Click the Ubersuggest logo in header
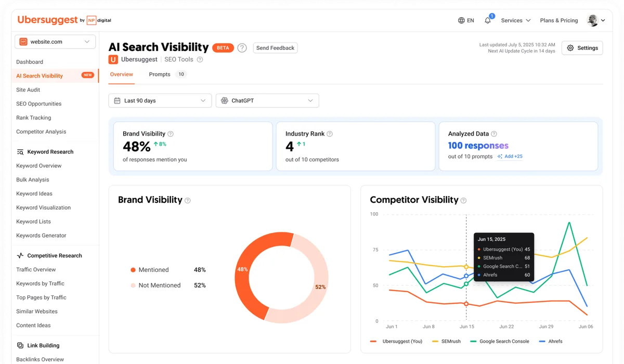The height and width of the screenshot is (364, 624). pos(47,20)
